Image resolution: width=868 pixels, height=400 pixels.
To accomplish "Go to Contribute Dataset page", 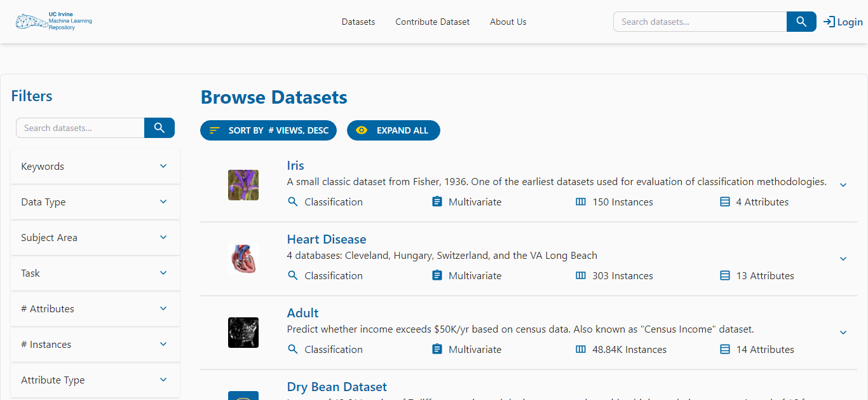I will pyautogui.click(x=432, y=22).
